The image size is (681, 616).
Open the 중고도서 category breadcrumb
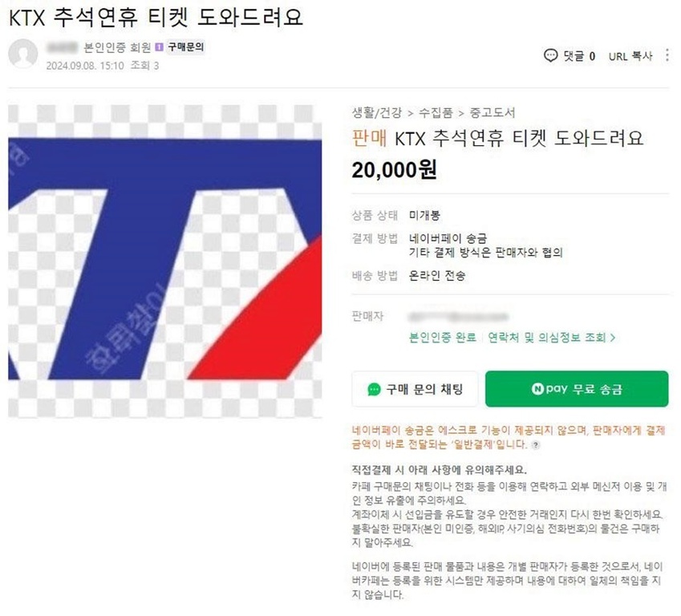(493, 113)
